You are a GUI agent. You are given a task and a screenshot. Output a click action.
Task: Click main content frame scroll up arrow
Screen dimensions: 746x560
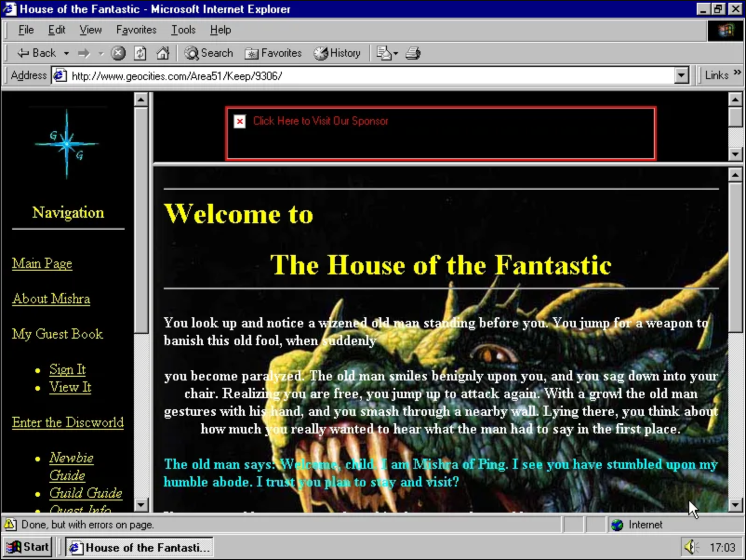735,175
